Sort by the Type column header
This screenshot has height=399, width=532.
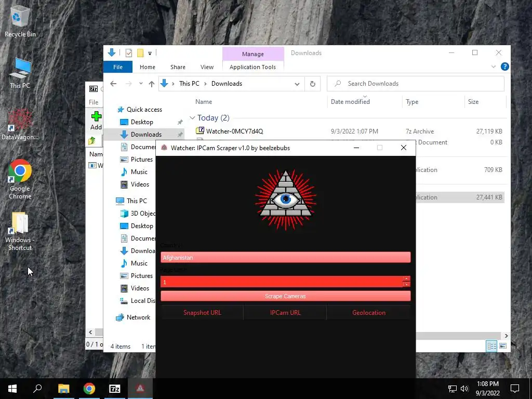(x=412, y=102)
